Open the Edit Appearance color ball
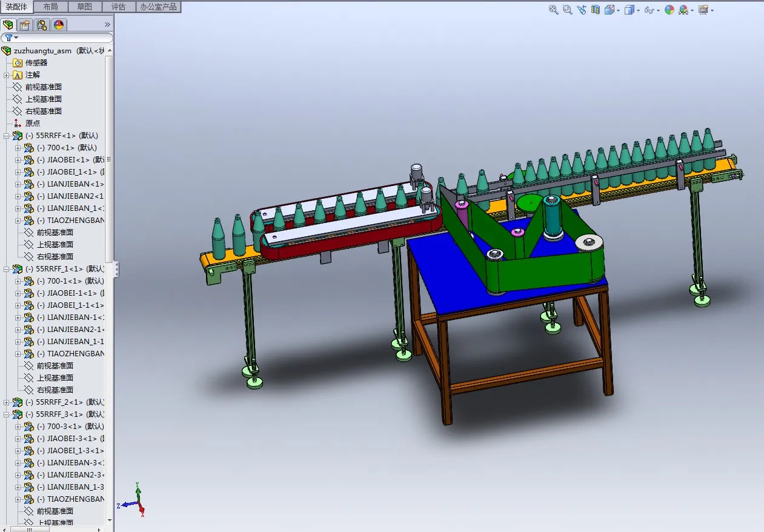The image size is (764, 532). (x=669, y=10)
